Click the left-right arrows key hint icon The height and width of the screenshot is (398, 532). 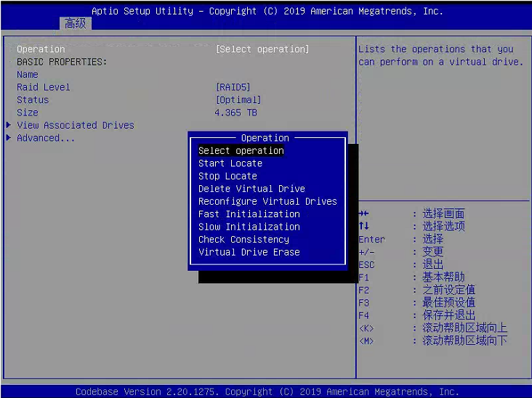363,214
